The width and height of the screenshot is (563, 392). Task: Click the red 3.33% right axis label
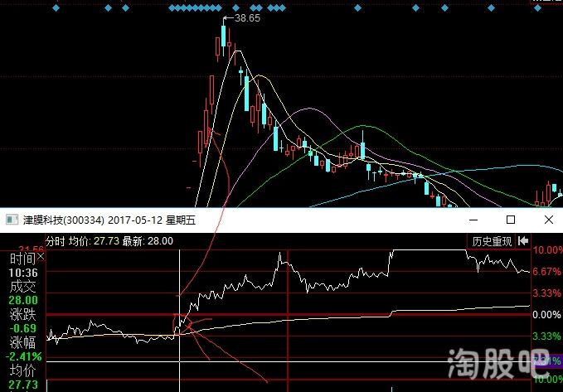pos(547,293)
